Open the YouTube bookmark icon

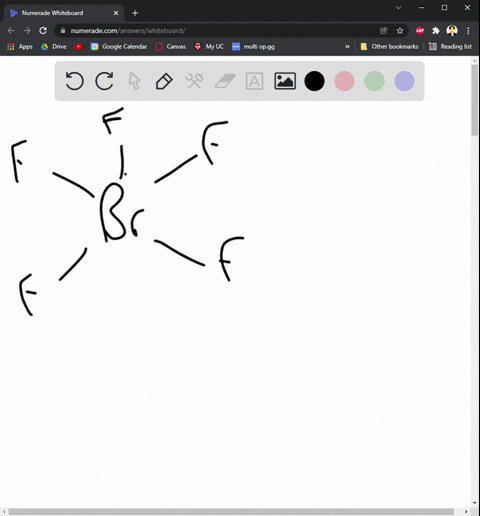(x=78, y=47)
